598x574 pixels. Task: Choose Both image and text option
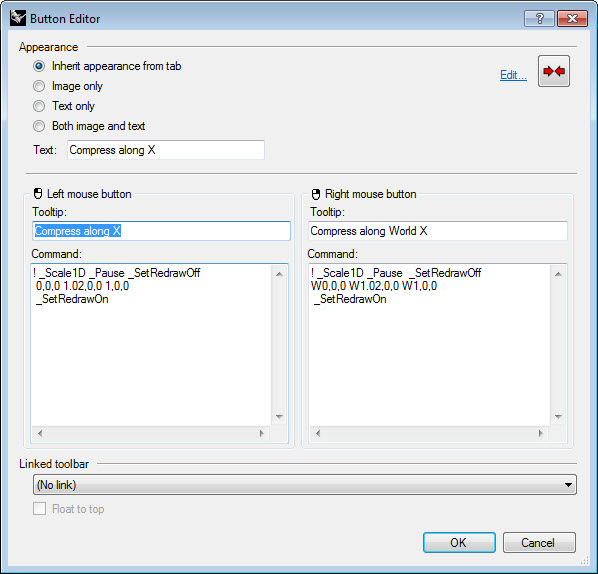[x=39, y=126]
